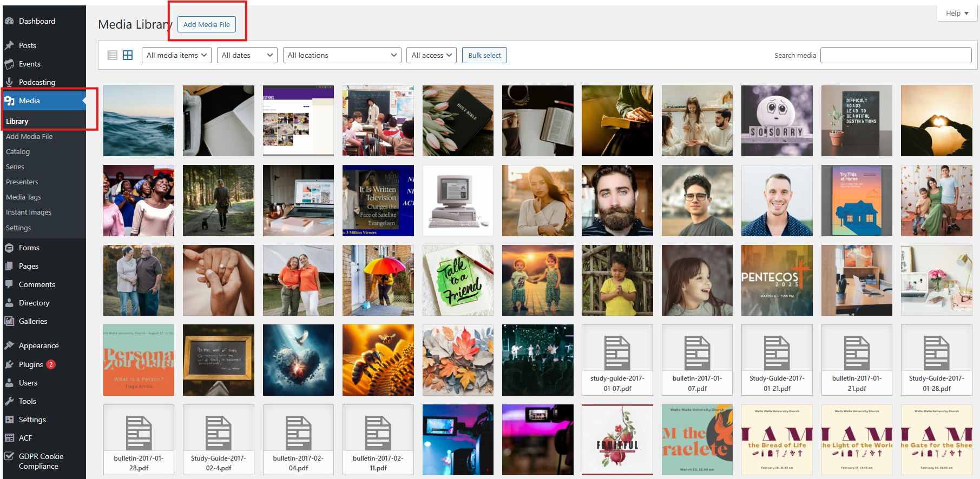Screen dimensions: 980x479
Task: Expand the All locations dropdown
Action: (342, 55)
